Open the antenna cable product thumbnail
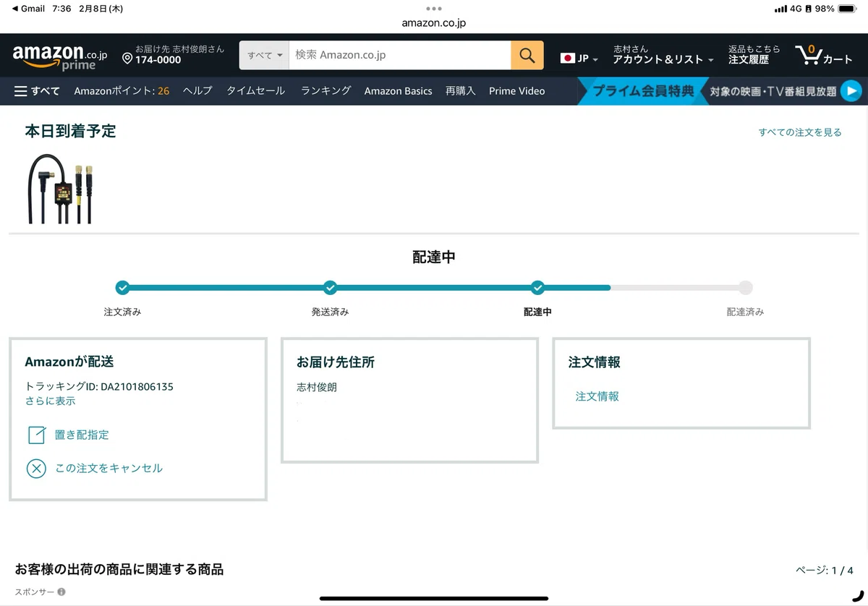Screen dimensions: 868x606 click(61, 188)
